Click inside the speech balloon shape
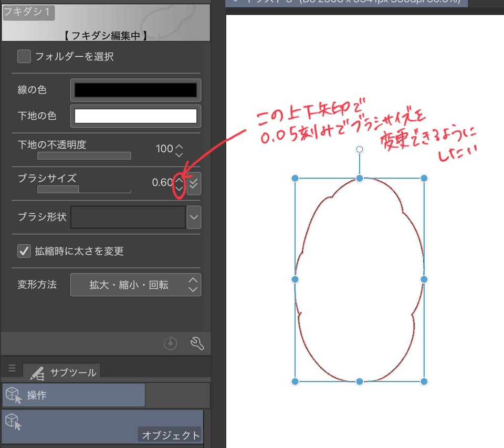This screenshot has height=448, width=504. pos(360,280)
